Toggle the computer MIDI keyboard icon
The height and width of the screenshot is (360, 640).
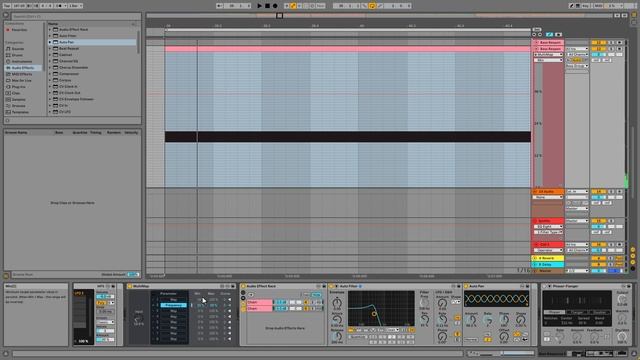click(x=578, y=6)
